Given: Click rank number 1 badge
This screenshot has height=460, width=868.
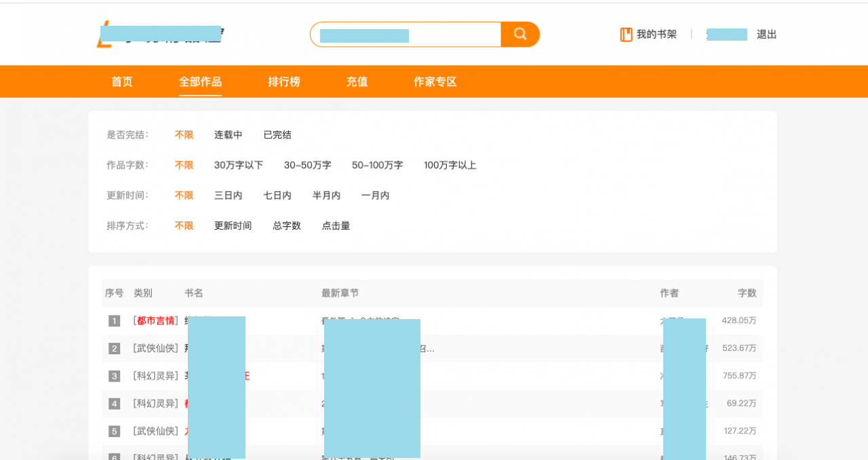Looking at the screenshot, I should pyautogui.click(x=114, y=321).
